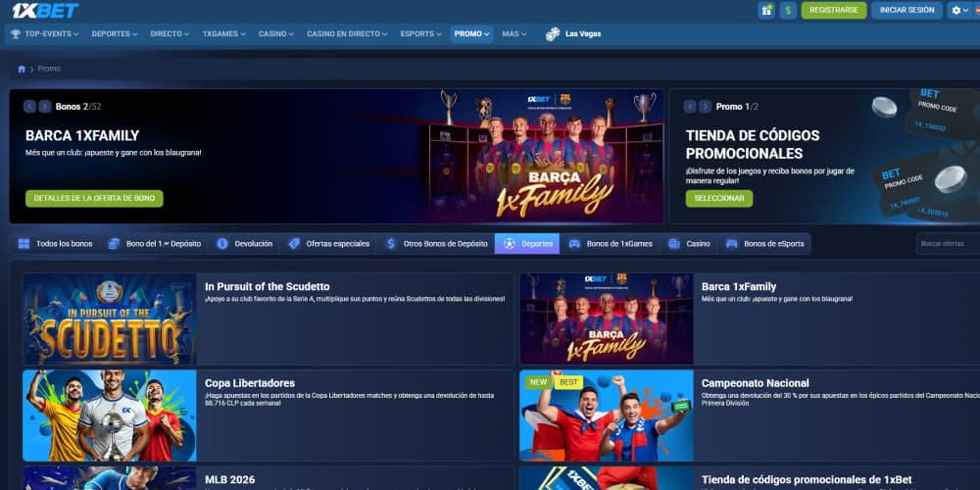Click Tienda de códigos promocionales banner heading
980x490 pixels.
click(x=753, y=144)
